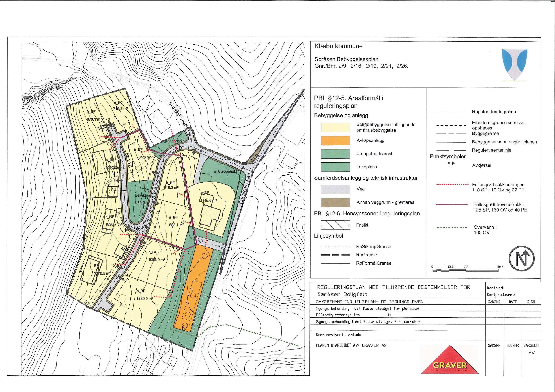Click the Eiendomsgrense som skal oppheves line sample
This screenshot has height=392, width=555.
451,126
